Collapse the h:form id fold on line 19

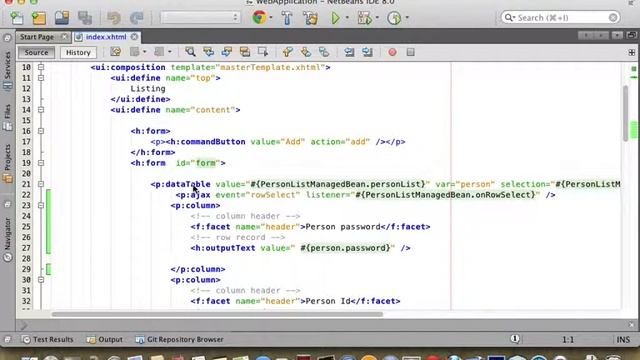point(41,162)
